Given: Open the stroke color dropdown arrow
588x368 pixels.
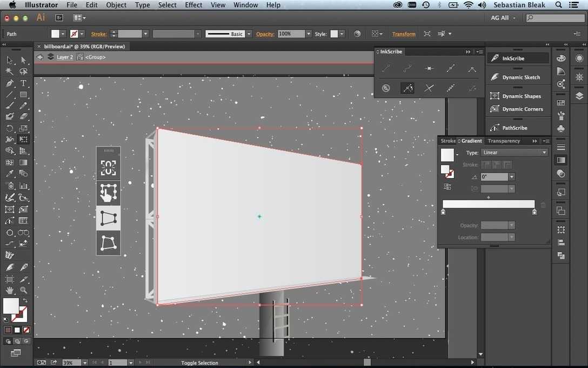Looking at the screenshot, I should point(82,34).
